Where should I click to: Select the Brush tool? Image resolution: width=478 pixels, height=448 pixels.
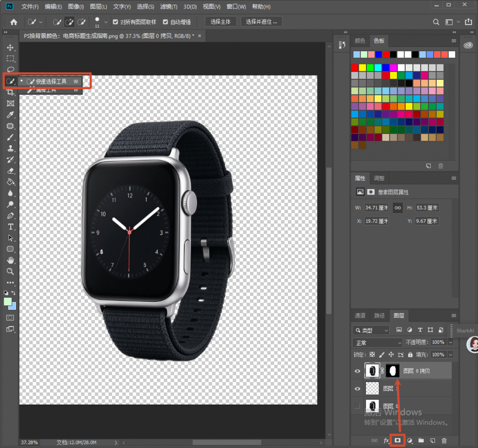10,138
